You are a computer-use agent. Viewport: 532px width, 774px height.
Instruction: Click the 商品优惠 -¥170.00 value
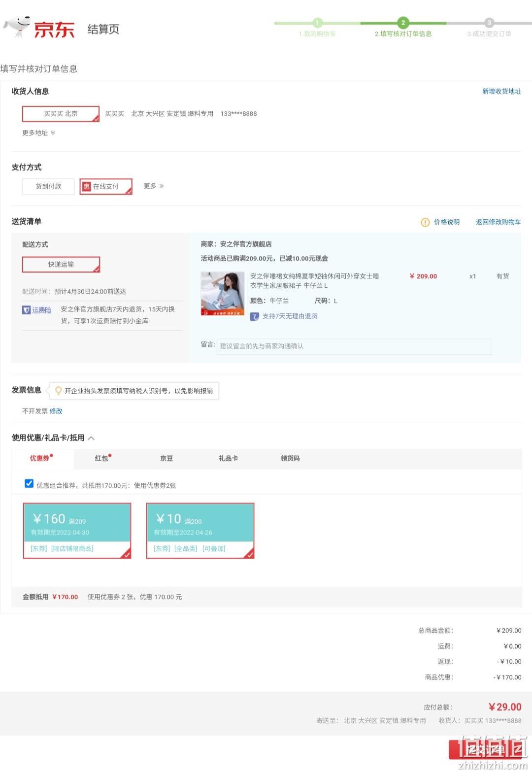click(x=507, y=677)
